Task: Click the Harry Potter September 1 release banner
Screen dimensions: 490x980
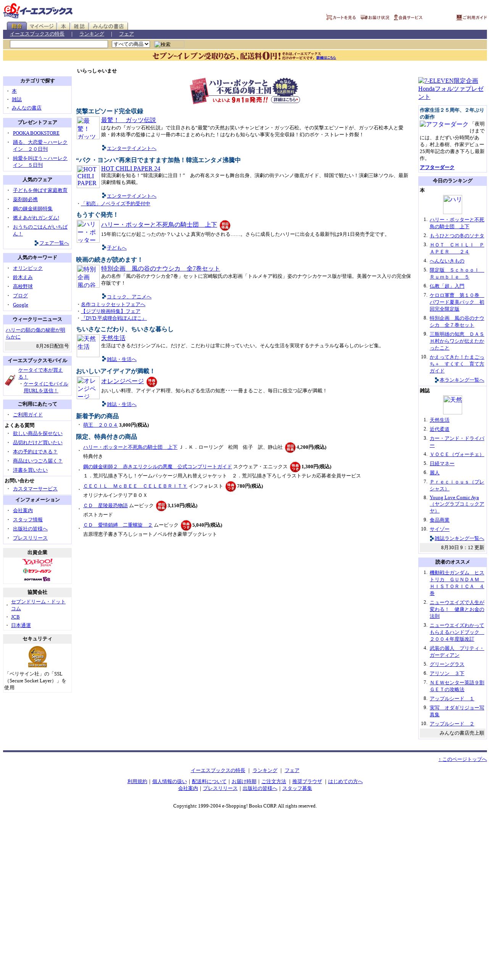Action: coord(245,91)
